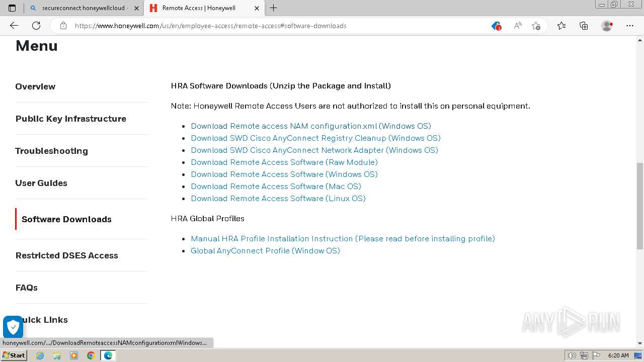Open the 6:20 AM system clock
This screenshot has height=362, width=644.
click(x=618, y=355)
